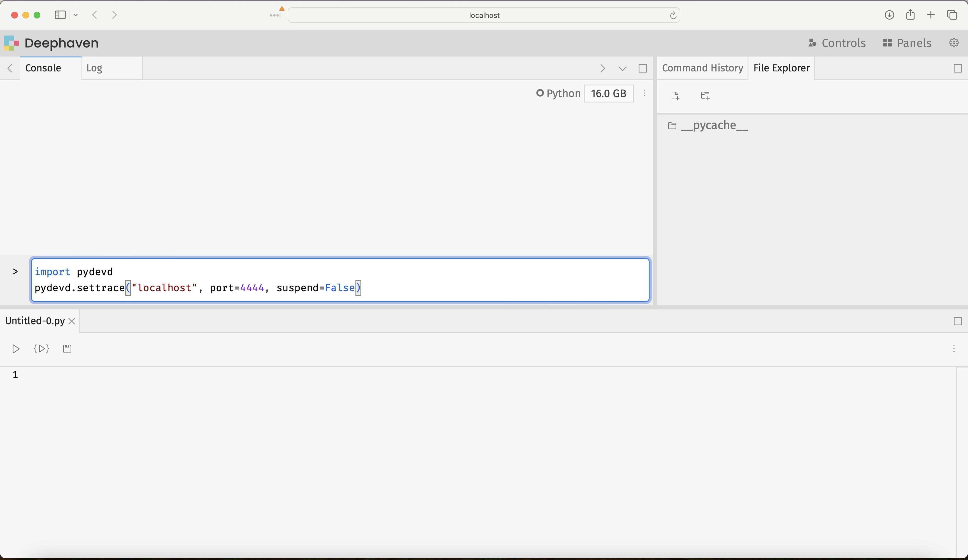Maximize the notebook editor panel
The height and width of the screenshot is (560, 968).
pos(958,321)
